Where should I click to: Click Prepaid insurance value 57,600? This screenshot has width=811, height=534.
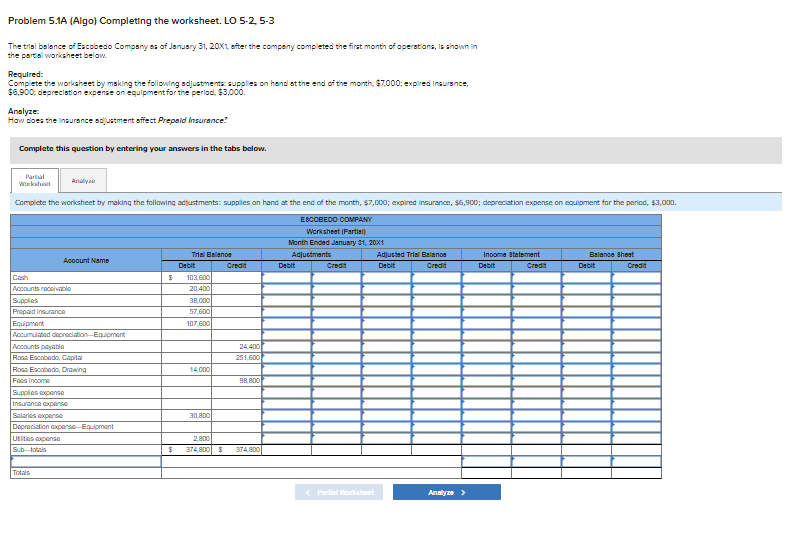[x=200, y=312]
